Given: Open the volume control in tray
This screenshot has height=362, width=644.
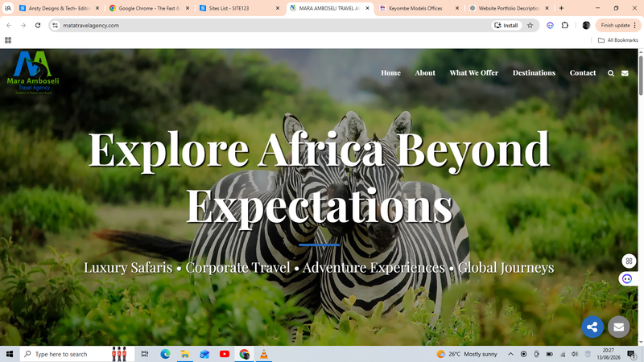Looking at the screenshot, I should coord(575,354).
